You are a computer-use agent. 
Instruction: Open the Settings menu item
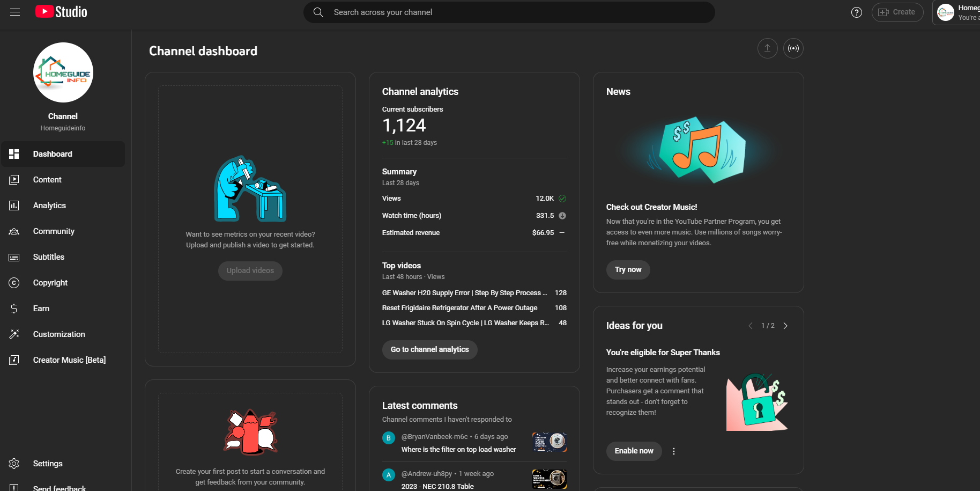(x=63, y=464)
